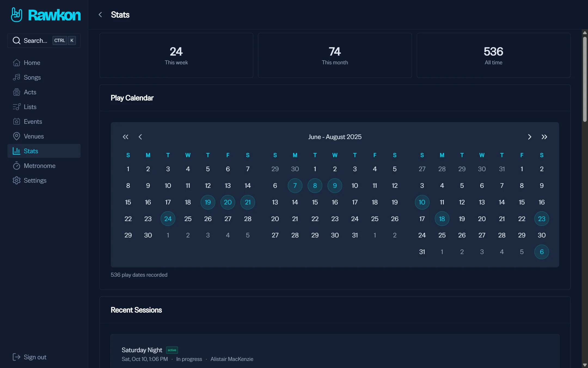Click the scrollbar up arrow
Screen dimensions: 588x368
[x=585, y=33]
